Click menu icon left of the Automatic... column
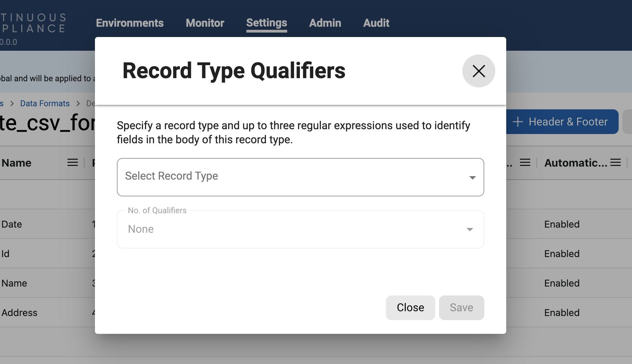This screenshot has height=364, width=632. pyautogui.click(x=525, y=162)
